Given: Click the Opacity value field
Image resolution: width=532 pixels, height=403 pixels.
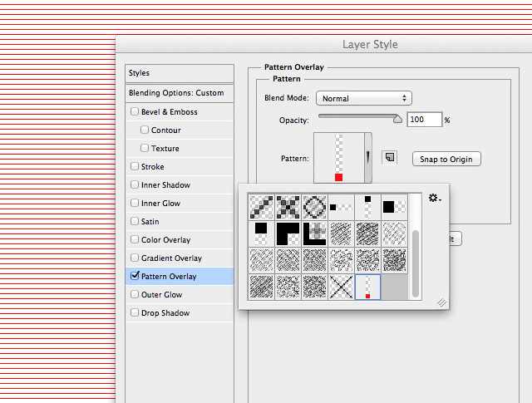Looking at the screenshot, I should pyautogui.click(x=425, y=120).
